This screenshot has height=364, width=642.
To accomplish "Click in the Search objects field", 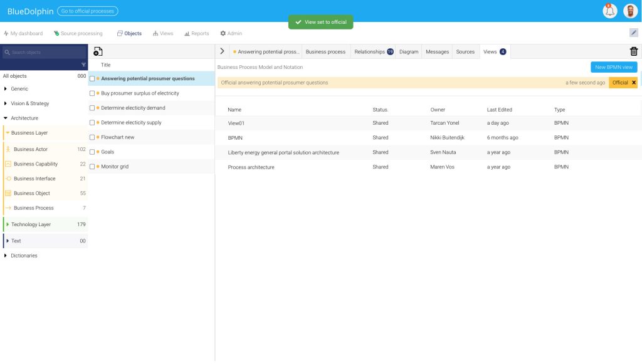I will [45, 53].
